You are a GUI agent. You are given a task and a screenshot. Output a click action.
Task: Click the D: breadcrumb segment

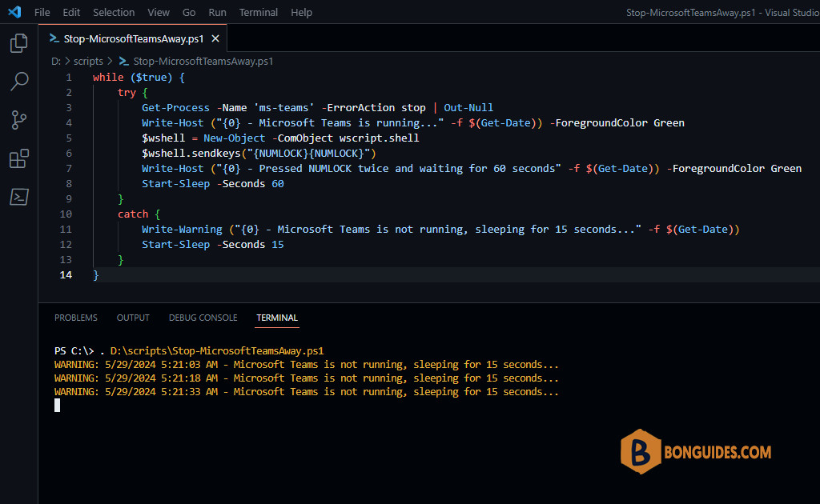56,61
